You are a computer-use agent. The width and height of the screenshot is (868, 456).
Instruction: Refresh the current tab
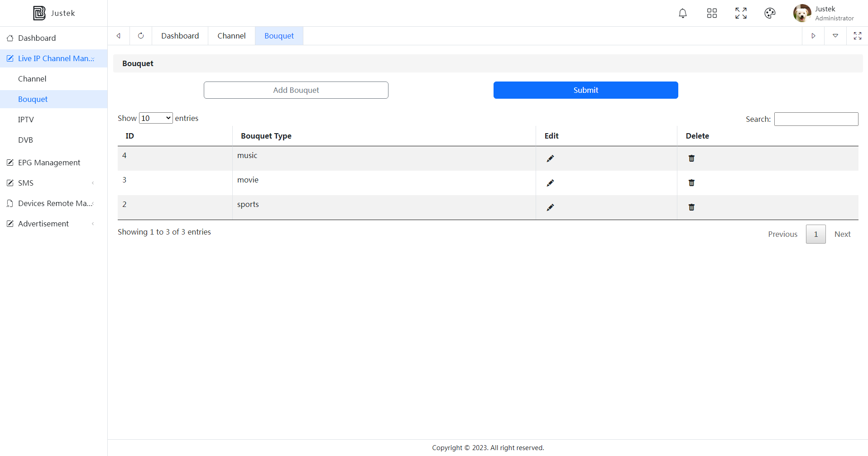click(x=141, y=36)
